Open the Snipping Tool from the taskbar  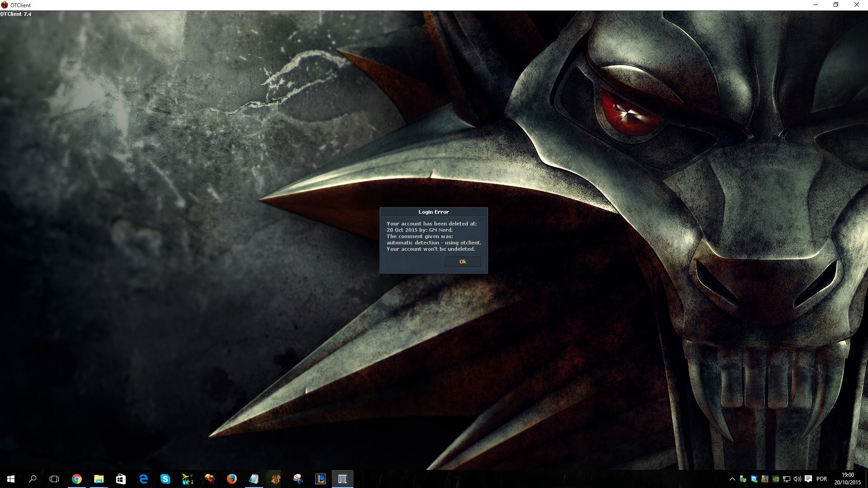click(298, 479)
